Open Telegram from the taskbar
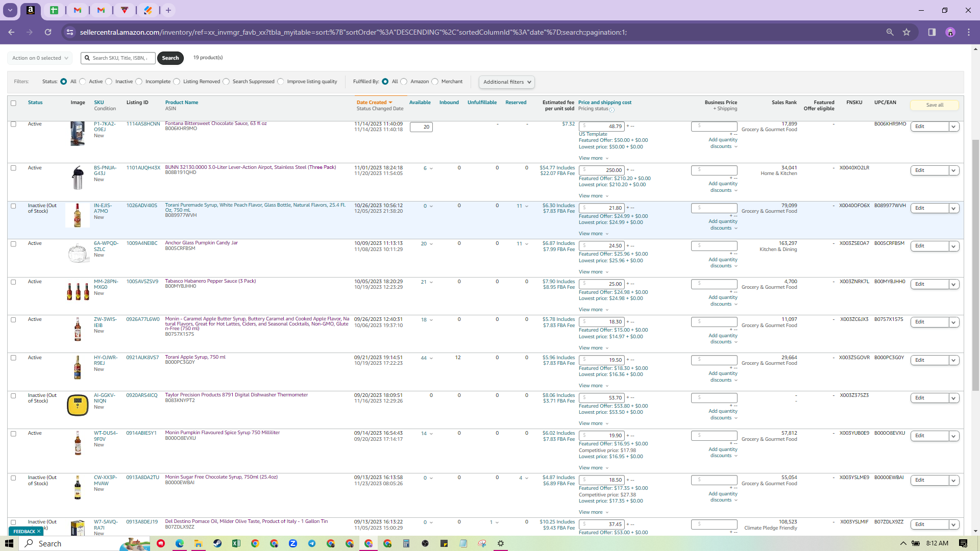980x551 pixels. point(312,544)
